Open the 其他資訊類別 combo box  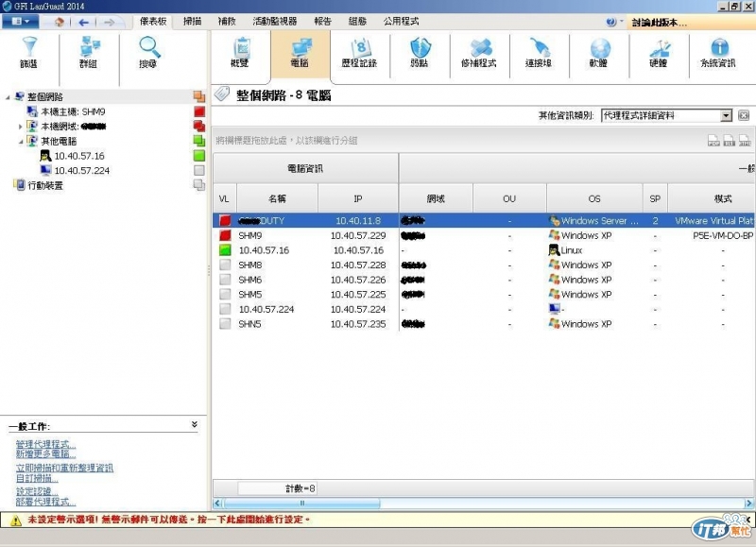point(666,115)
